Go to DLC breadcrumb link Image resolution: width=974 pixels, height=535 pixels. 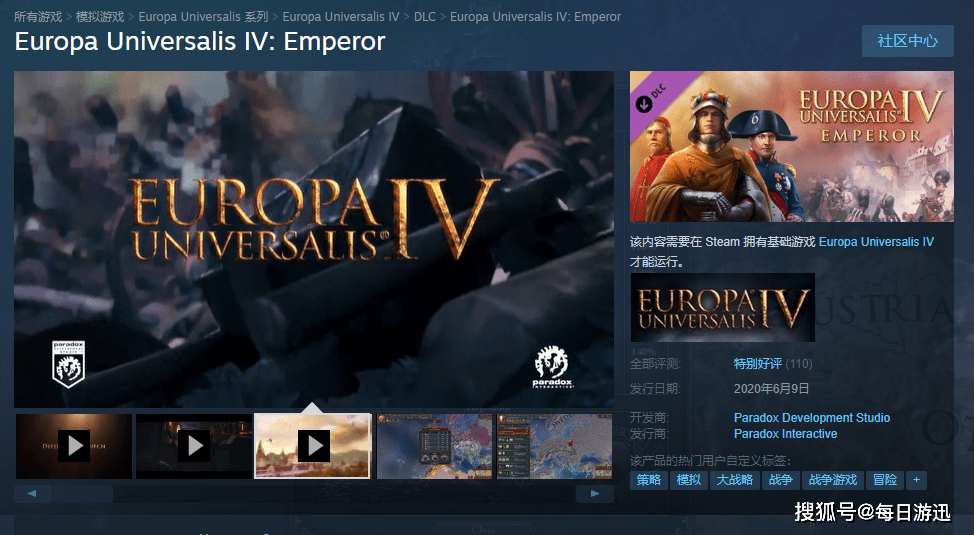[x=425, y=17]
